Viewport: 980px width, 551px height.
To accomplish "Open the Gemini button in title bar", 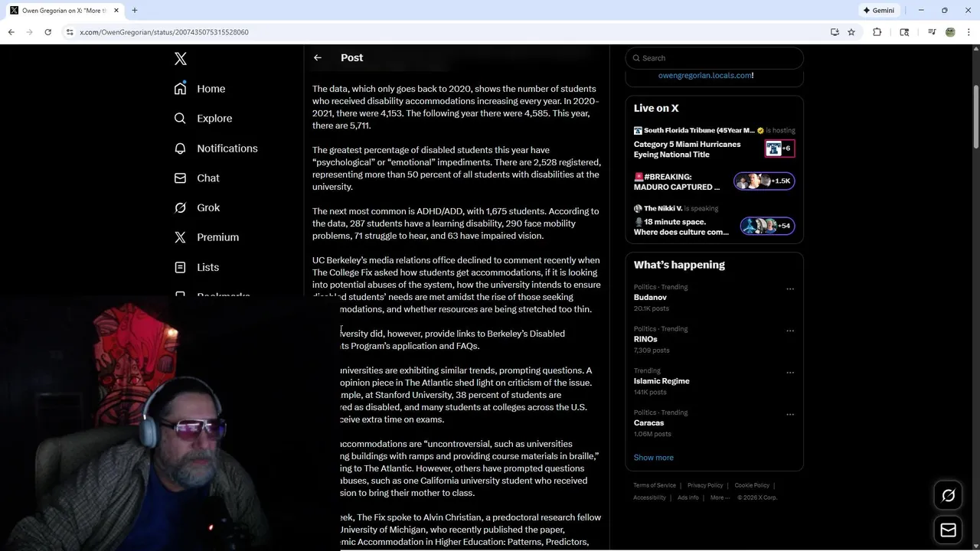I will pyautogui.click(x=878, y=11).
